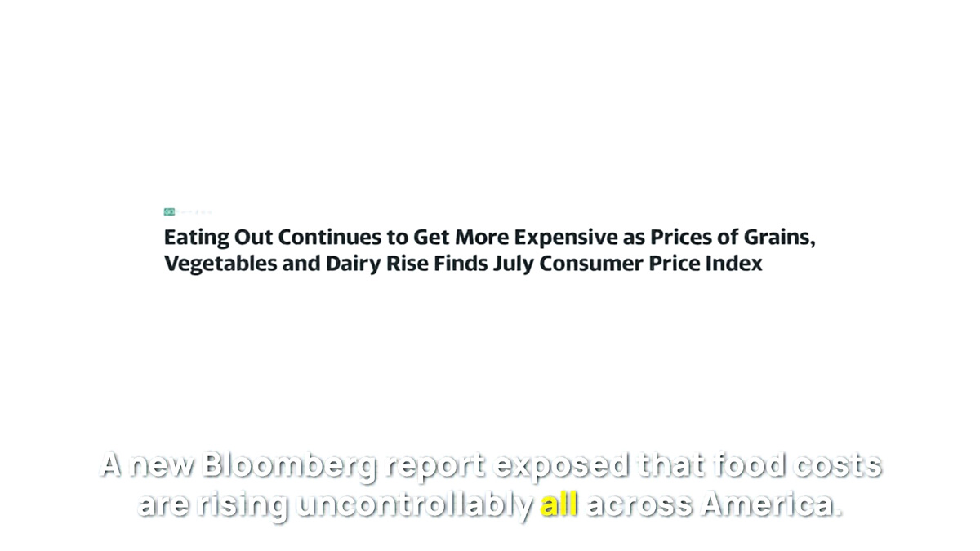Screen dimensions: 980x551
Task: Click 'uncontrollably' in the subtitle caption
Action: coord(414,506)
